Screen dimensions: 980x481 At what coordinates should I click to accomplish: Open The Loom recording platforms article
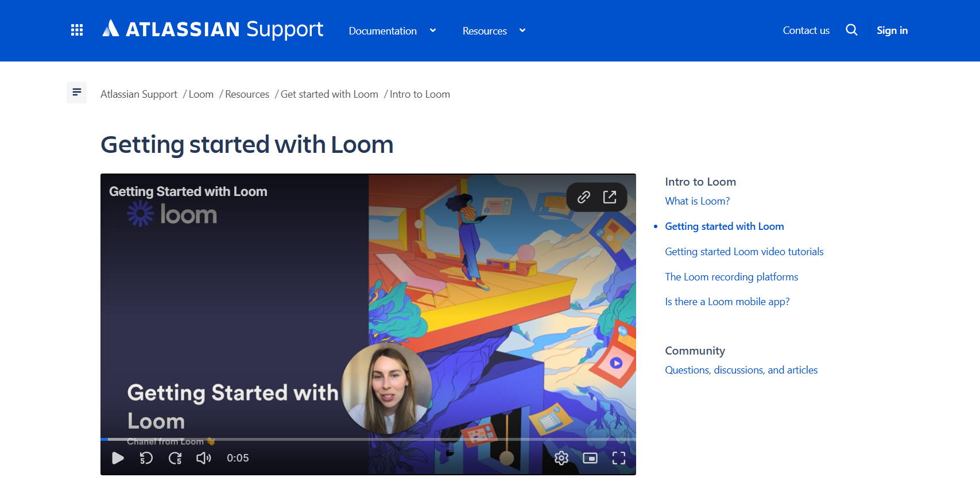click(731, 277)
